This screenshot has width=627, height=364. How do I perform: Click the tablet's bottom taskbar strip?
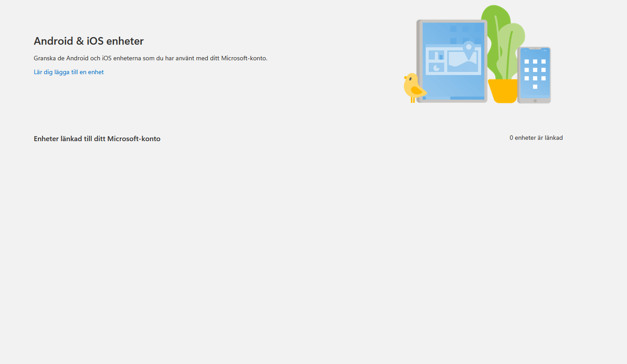(x=453, y=98)
